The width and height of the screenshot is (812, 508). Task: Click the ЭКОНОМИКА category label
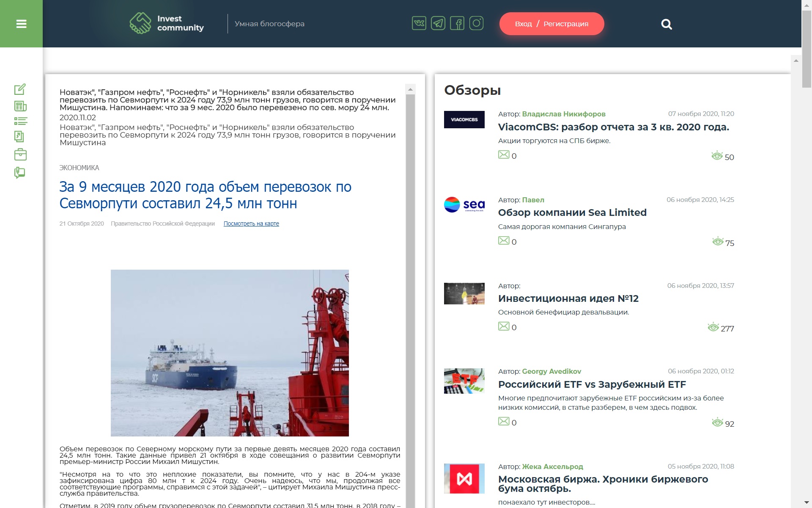79,168
